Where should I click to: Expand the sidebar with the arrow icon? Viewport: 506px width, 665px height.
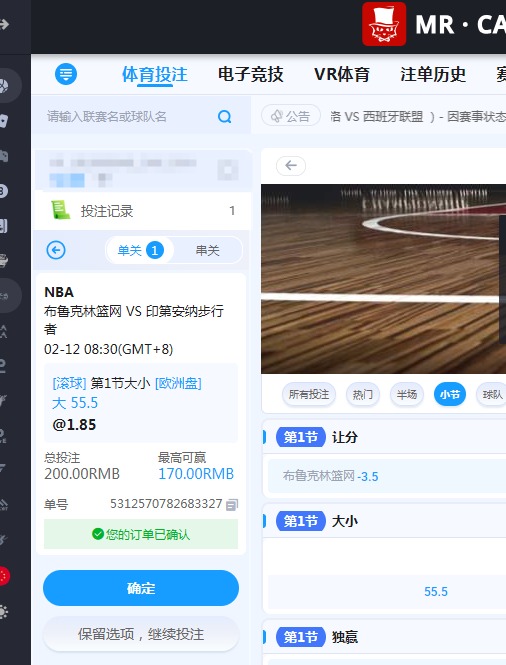[4, 24]
